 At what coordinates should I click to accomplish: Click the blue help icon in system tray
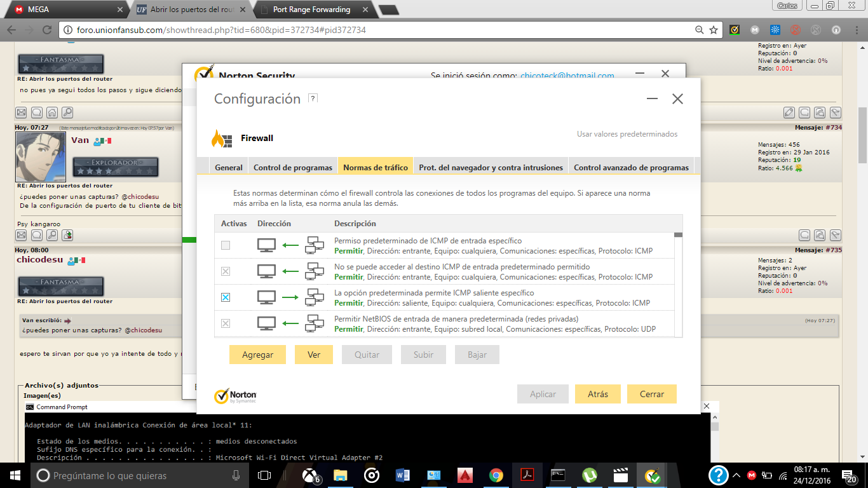(718, 475)
